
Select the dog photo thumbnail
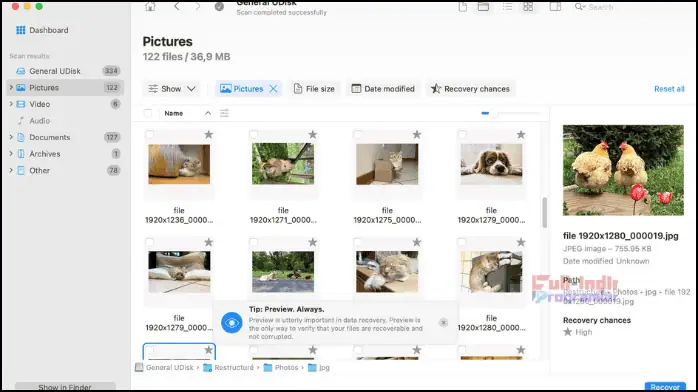pyautogui.click(x=491, y=164)
